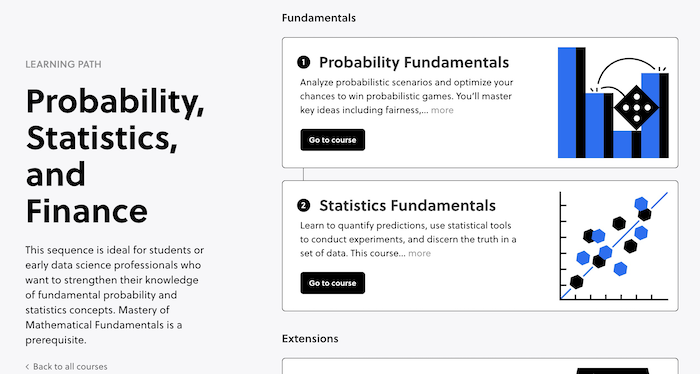
Task: Click the learning path prerequisite description paragraph
Action: click(x=115, y=295)
